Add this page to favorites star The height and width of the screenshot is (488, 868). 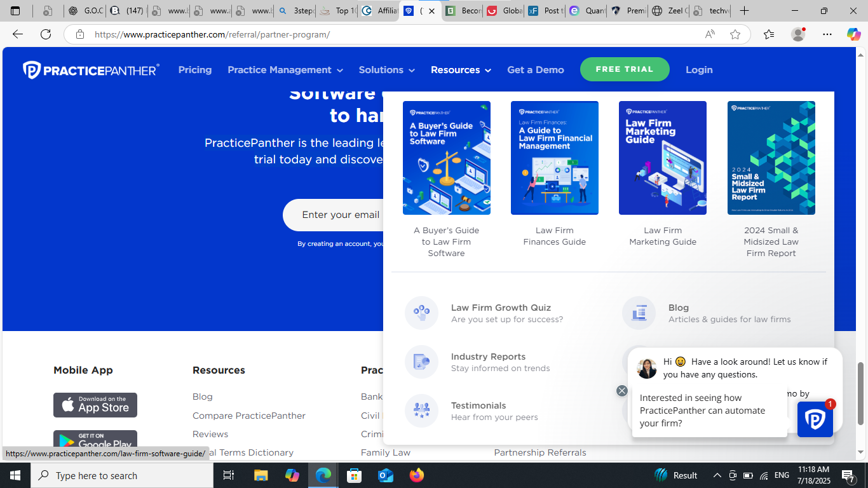click(x=735, y=34)
